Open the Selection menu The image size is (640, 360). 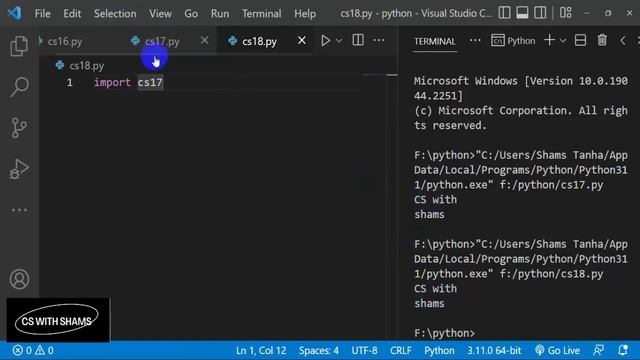(115, 13)
